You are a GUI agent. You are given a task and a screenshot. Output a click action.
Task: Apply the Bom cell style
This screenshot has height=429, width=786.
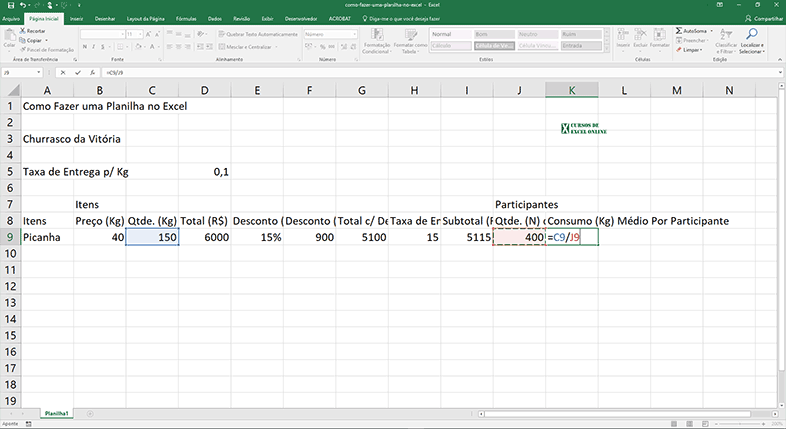click(494, 34)
